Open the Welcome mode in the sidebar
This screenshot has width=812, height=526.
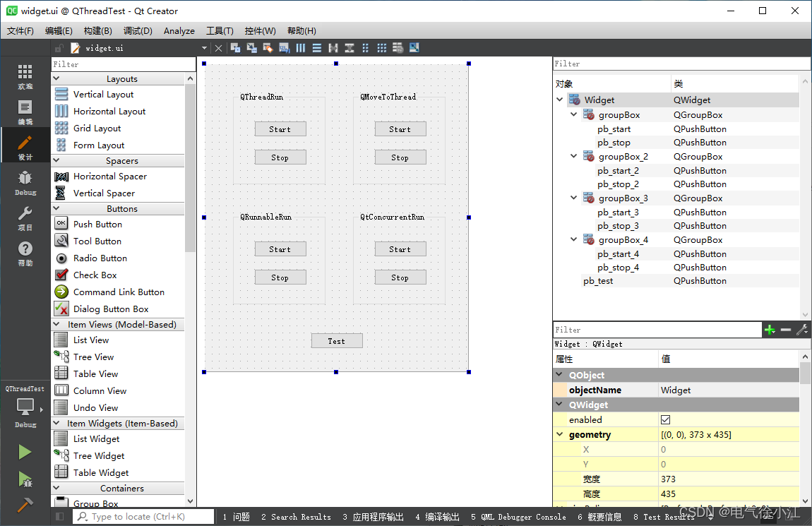(x=25, y=77)
